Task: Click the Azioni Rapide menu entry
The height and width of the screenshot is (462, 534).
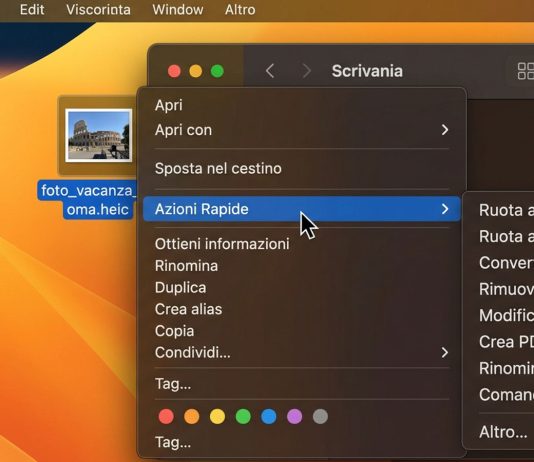Action: 302,209
